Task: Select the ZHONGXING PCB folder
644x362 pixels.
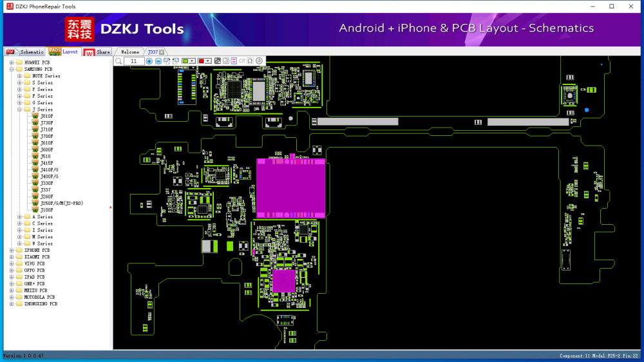Action: [40, 303]
